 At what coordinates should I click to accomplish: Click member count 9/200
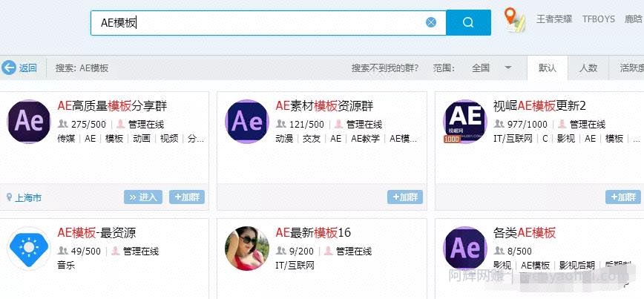pyautogui.click(x=301, y=251)
